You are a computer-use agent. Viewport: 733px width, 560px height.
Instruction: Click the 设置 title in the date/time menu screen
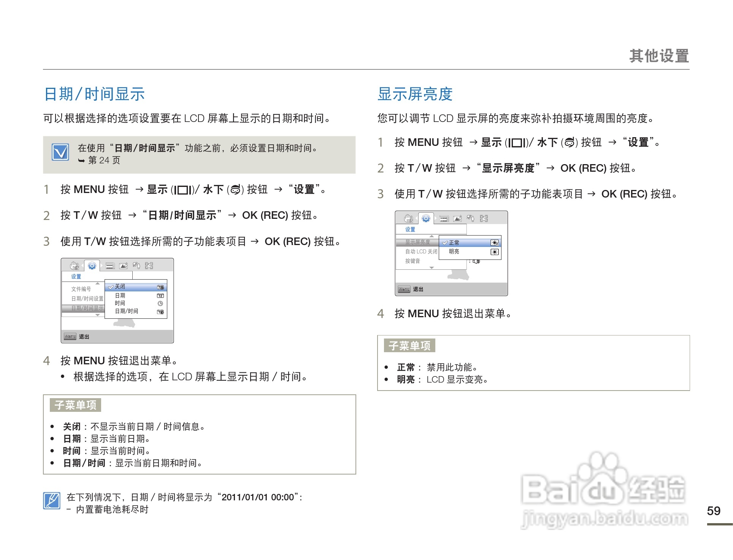(76, 277)
